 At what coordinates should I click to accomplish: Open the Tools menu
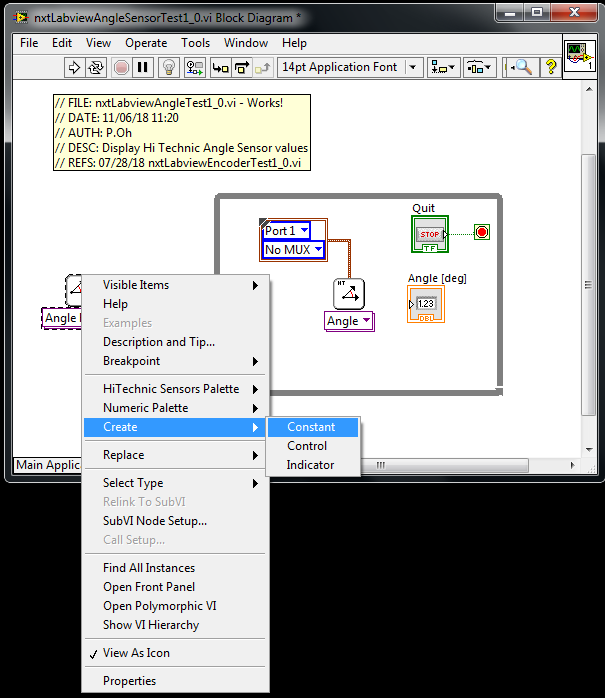pyautogui.click(x=195, y=43)
